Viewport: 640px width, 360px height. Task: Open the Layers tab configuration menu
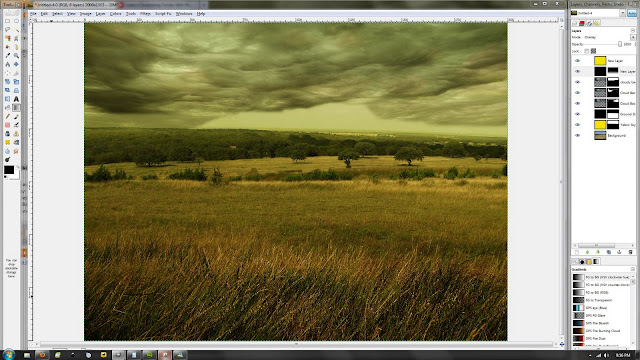[633, 31]
